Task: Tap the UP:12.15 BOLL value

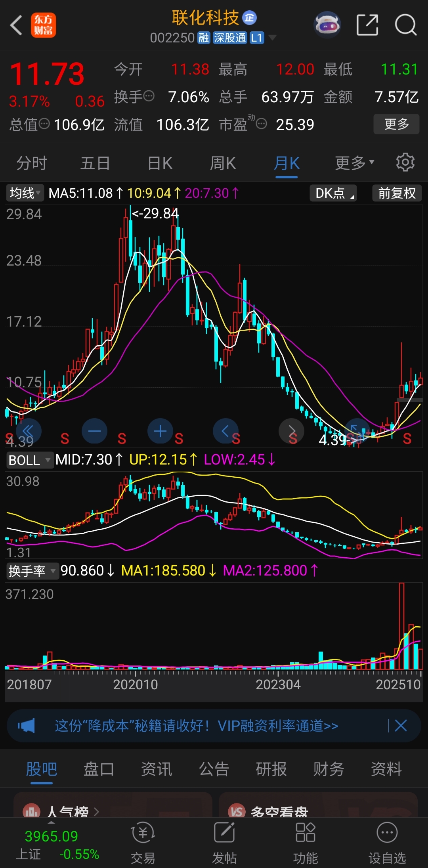Action: (x=158, y=459)
